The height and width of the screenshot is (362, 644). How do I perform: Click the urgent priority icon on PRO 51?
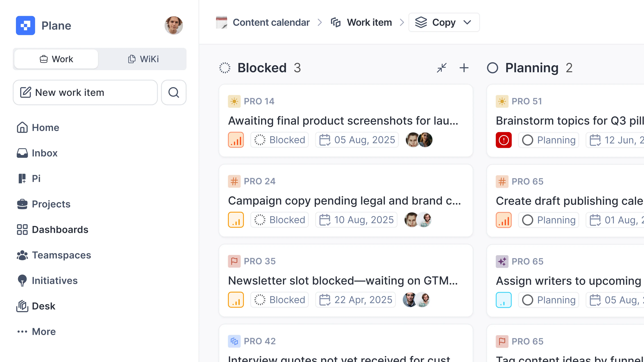pyautogui.click(x=504, y=140)
